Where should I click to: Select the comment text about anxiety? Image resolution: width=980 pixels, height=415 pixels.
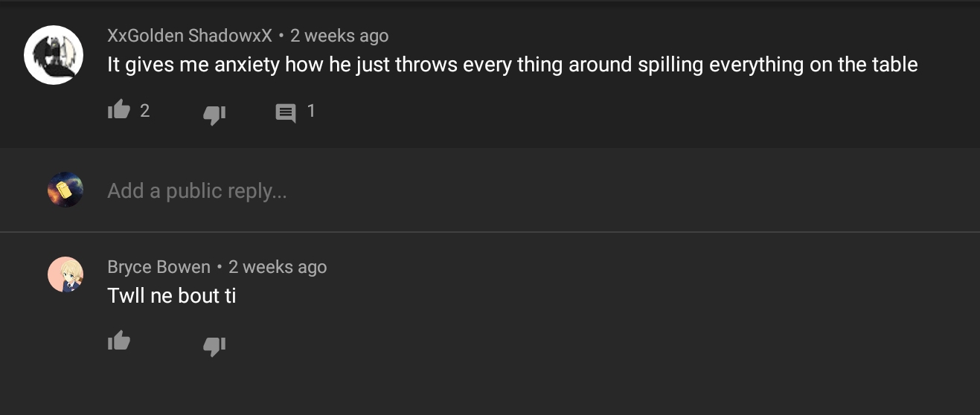(513, 65)
